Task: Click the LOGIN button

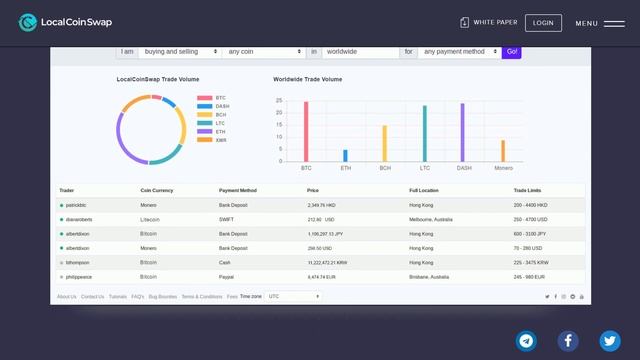Action: pos(543,23)
